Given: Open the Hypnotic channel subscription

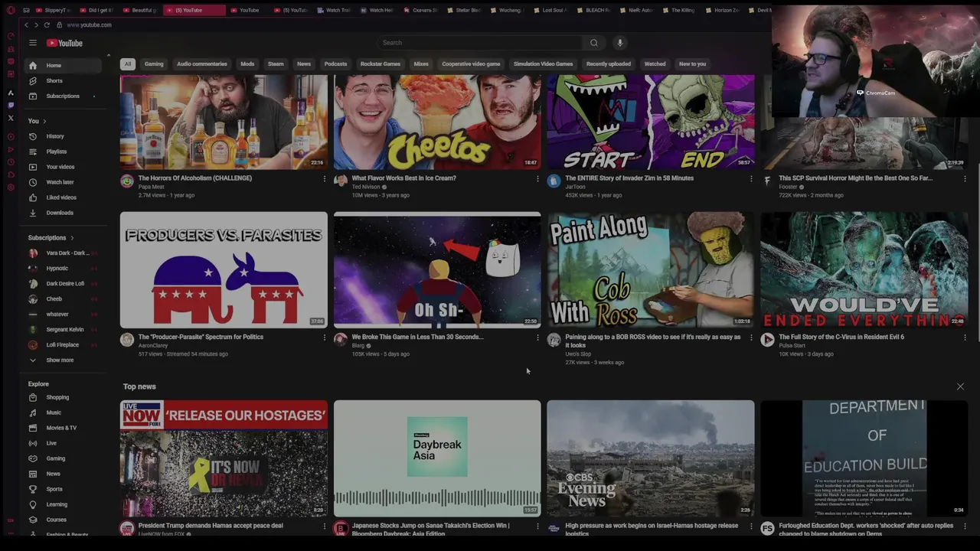Looking at the screenshot, I should [x=61, y=269].
